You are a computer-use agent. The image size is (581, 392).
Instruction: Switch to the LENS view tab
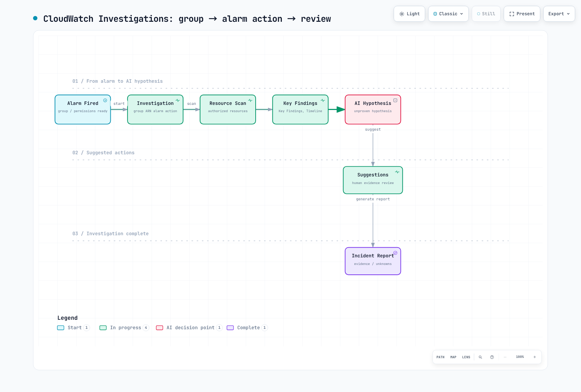[x=466, y=357]
